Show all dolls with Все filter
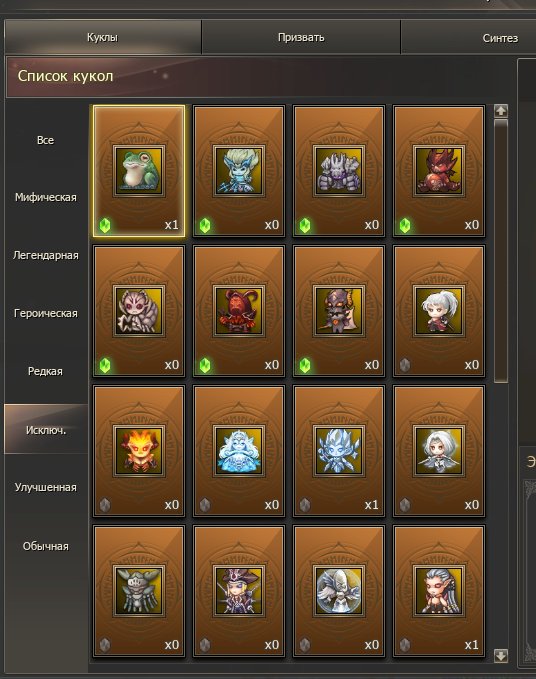The width and height of the screenshot is (536, 679). pyautogui.click(x=46, y=140)
